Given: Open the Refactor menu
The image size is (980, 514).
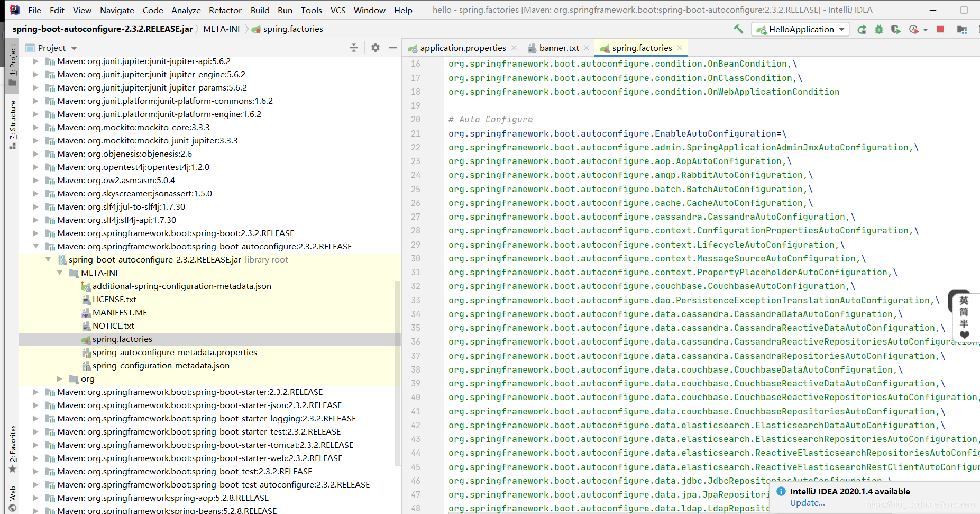Looking at the screenshot, I should coord(225,10).
